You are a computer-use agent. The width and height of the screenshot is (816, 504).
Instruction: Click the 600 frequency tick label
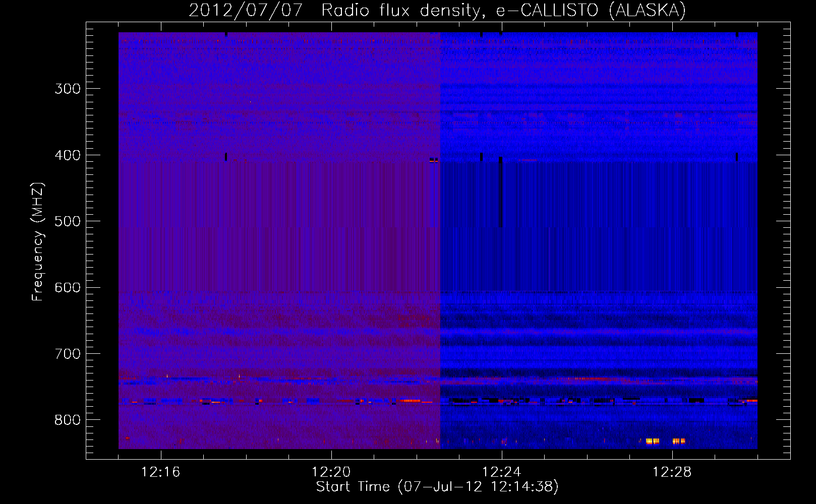[x=68, y=288]
